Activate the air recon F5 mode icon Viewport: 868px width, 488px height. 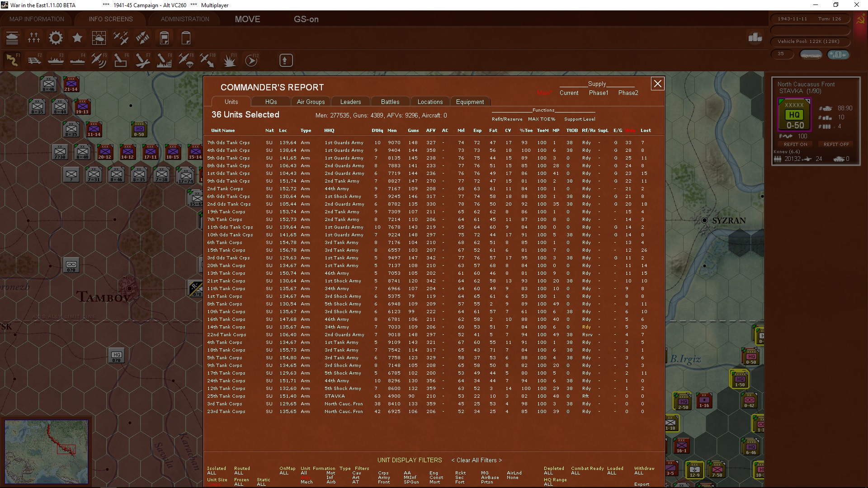tap(99, 60)
